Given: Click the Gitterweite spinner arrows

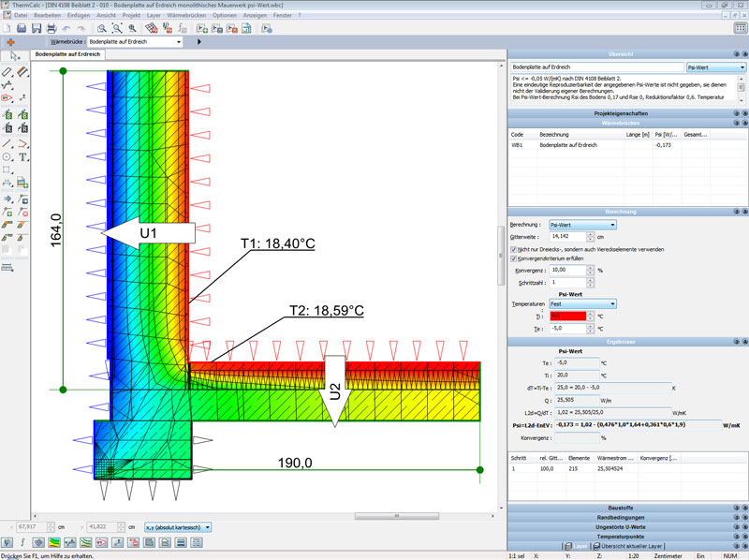Looking at the screenshot, I should click(x=591, y=237).
